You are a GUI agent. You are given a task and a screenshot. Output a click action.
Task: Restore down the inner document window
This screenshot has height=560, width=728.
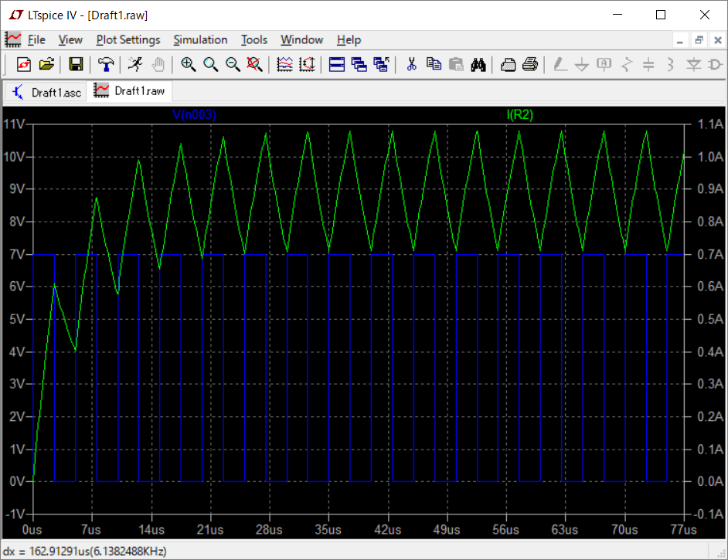(699, 40)
